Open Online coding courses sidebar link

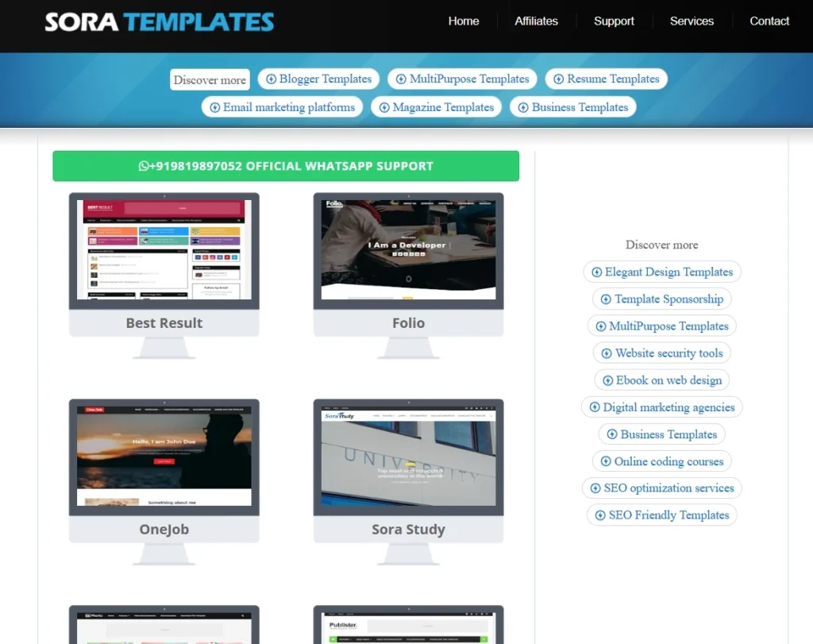[662, 461]
